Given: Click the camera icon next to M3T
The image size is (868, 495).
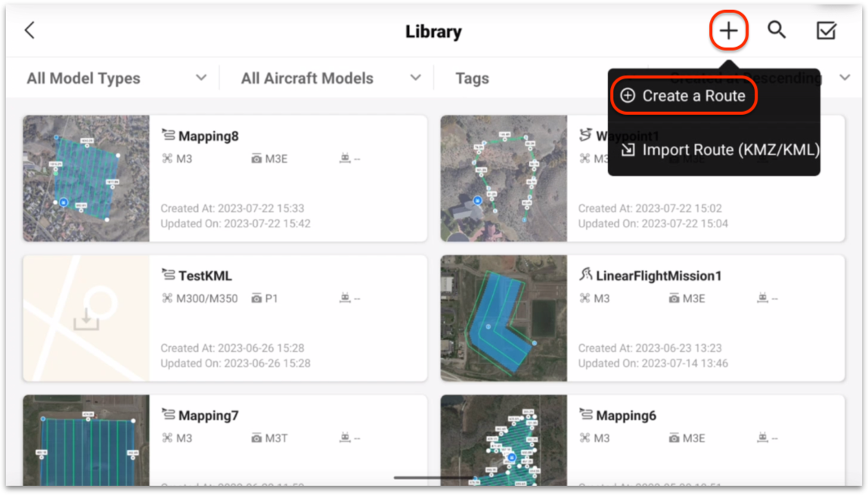Looking at the screenshot, I should pos(256,438).
